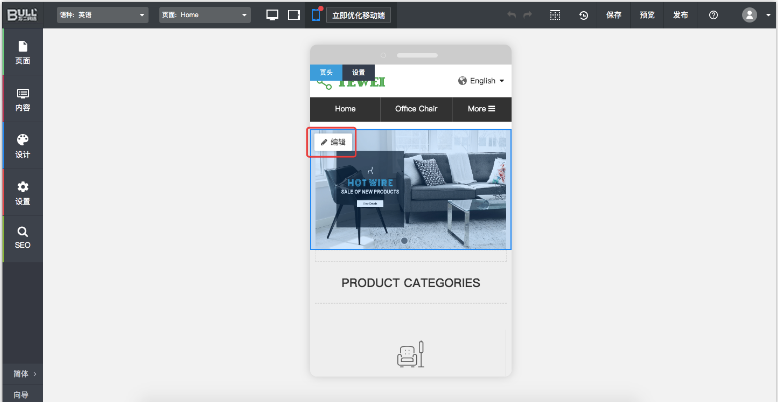This screenshot has width=778, height=402.
Task: Click the Office Chair nav item
Action: coord(416,108)
